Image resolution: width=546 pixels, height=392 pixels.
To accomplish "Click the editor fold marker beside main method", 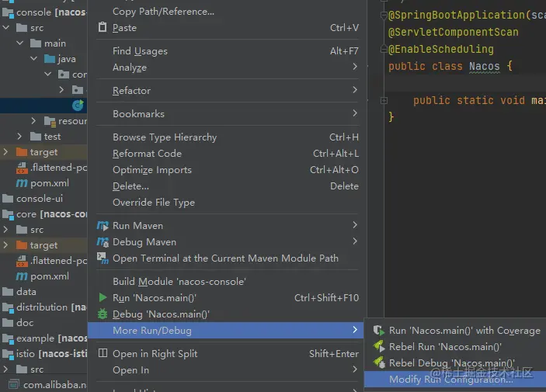I will pos(384,101).
